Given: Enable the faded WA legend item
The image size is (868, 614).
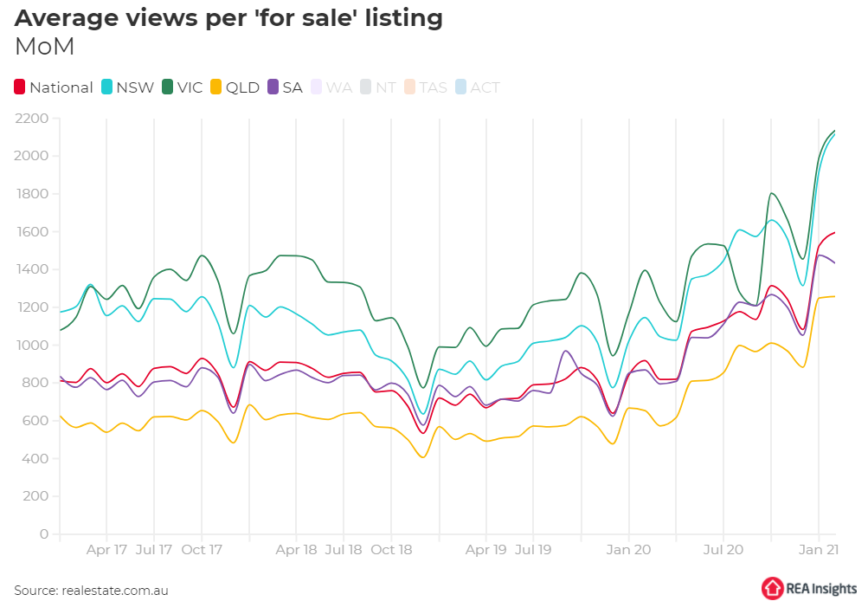Looking at the screenshot, I should (x=338, y=87).
